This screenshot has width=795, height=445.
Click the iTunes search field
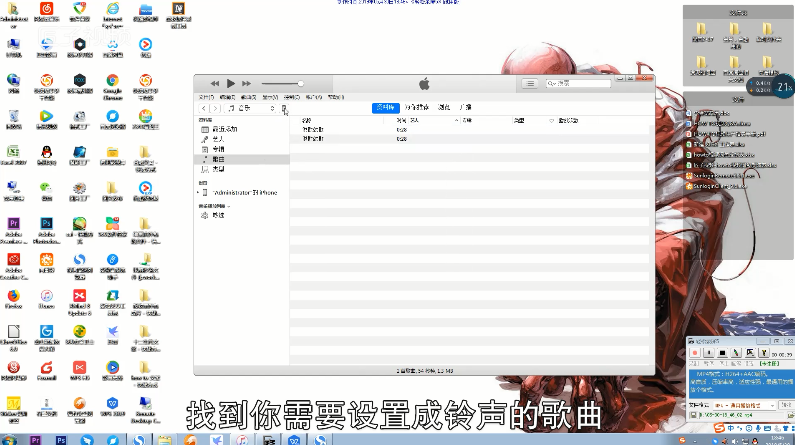pyautogui.click(x=600, y=83)
